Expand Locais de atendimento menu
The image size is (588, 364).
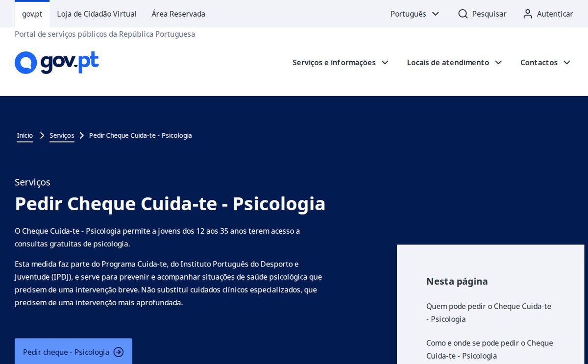pyautogui.click(x=455, y=63)
